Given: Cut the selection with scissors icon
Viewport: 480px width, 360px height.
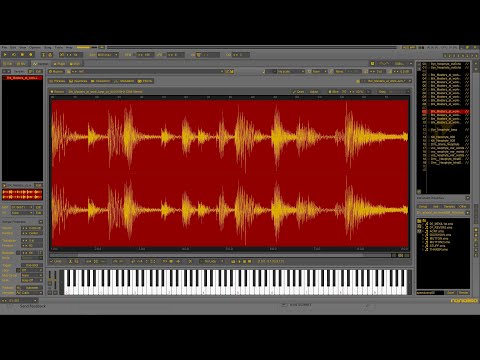Looking at the screenshot, I should [x=70, y=262].
